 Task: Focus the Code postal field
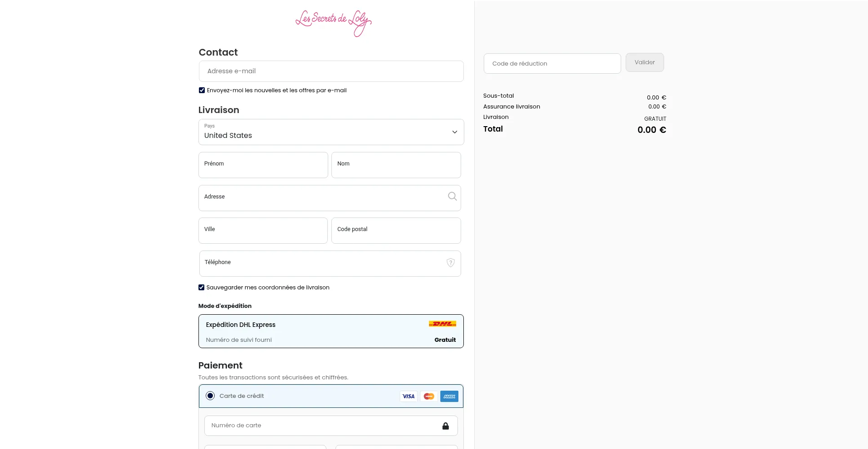point(396,231)
